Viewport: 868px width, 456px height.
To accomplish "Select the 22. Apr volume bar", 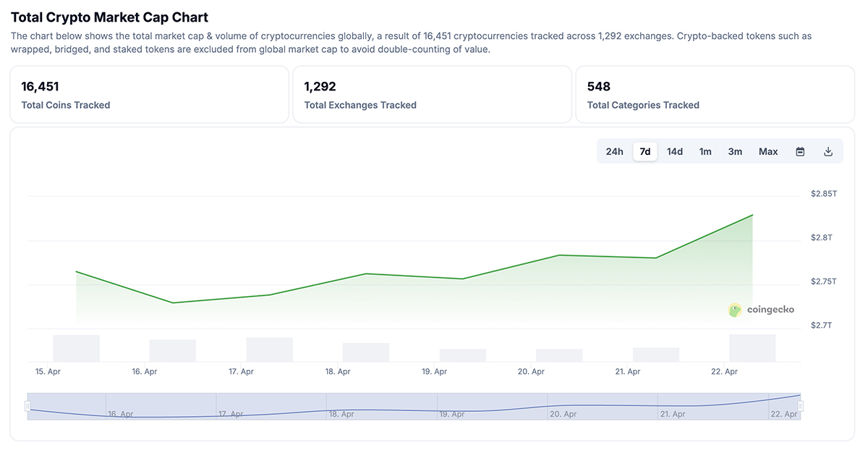I will point(752,348).
